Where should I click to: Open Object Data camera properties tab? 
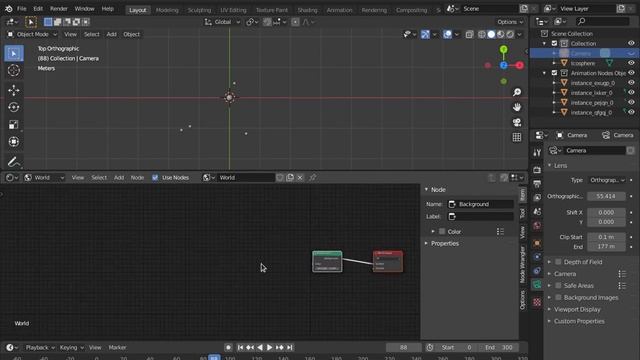537,284
